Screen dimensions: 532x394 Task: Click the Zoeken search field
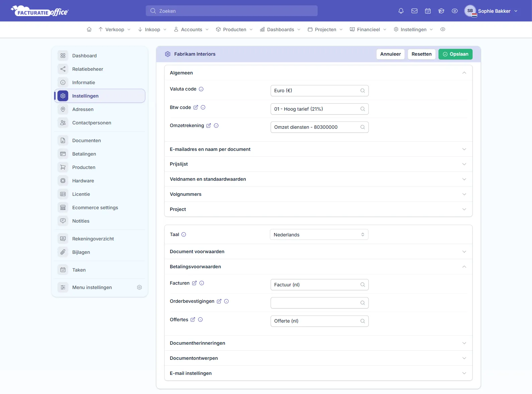coord(232,11)
